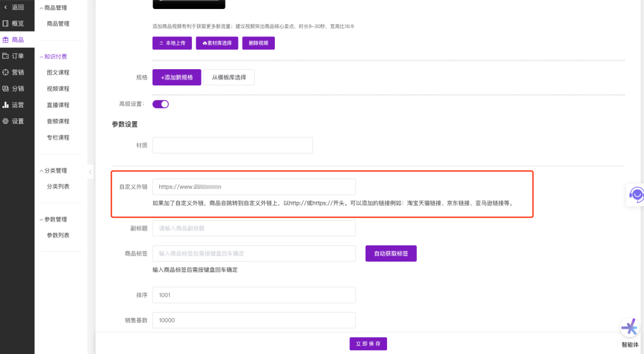
Task: Open the 营销 marketing icon in sidebar
Action: (x=5, y=72)
